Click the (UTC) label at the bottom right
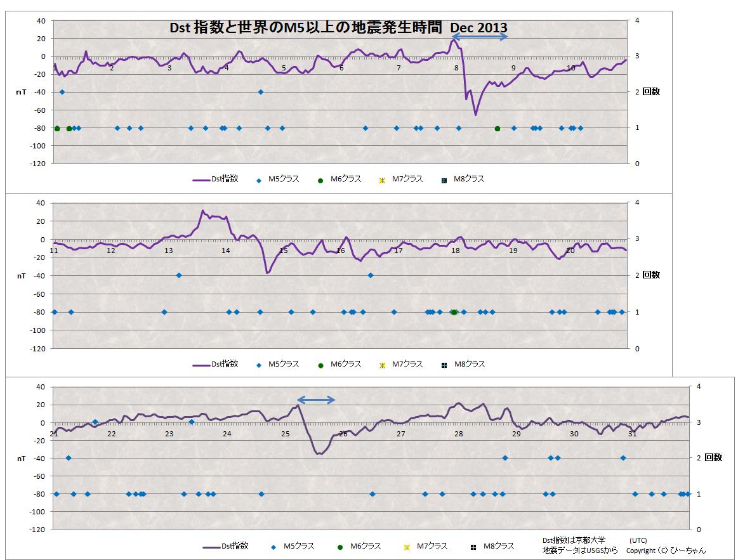This screenshot has width=738, height=560. 638,540
